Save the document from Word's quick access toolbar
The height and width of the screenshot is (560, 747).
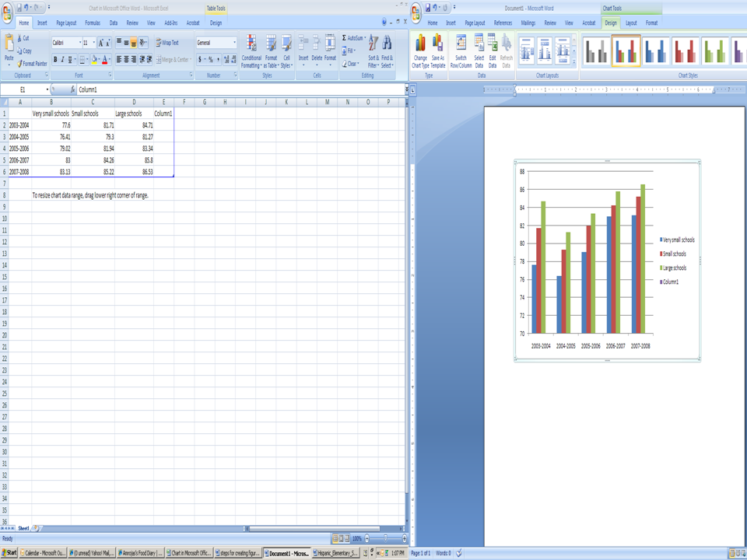[428, 8]
